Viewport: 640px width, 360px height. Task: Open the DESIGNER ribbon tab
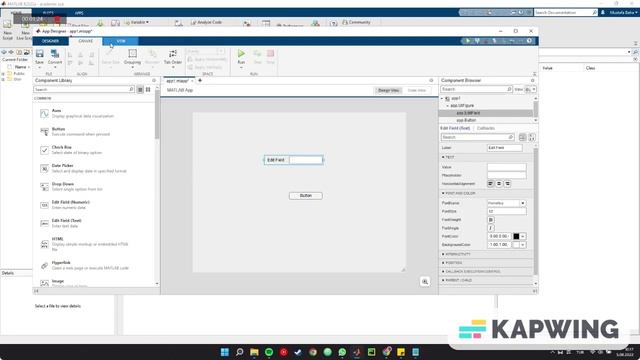[51, 41]
